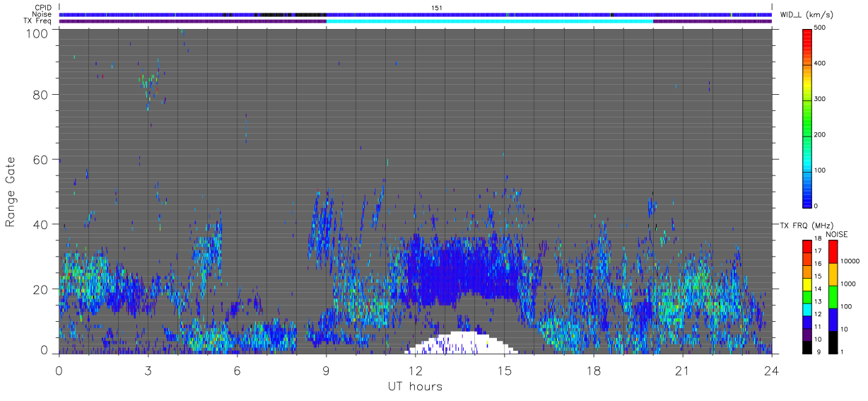The width and height of the screenshot is (868, 401).
Task: Click the cyan segment of TX Freq strip
Action: [x=489, y=21]
